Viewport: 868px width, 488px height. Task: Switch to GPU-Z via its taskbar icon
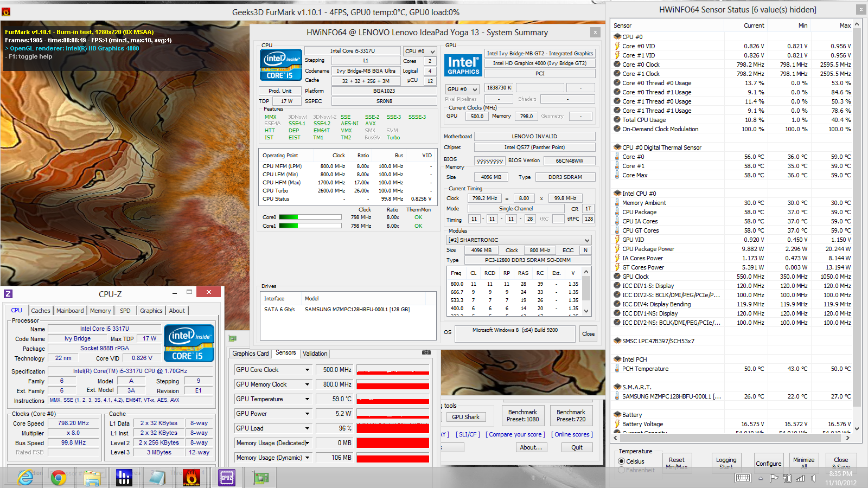(x=261, y=477)
